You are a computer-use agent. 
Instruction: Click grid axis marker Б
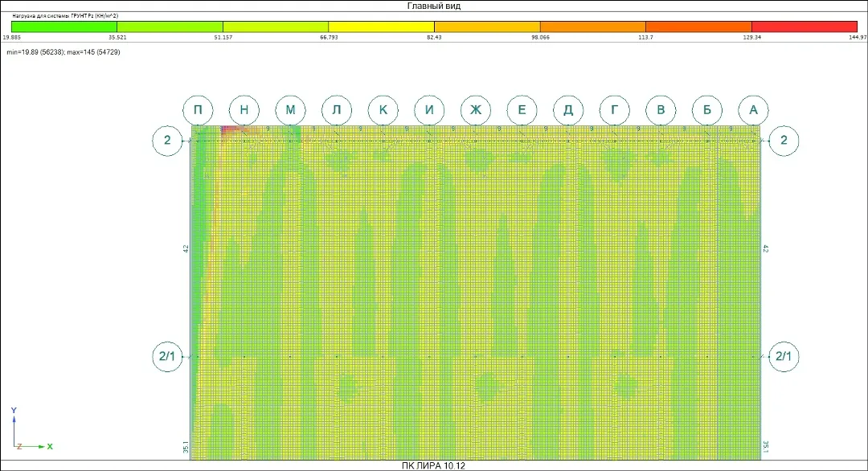[x=707, y=109]
